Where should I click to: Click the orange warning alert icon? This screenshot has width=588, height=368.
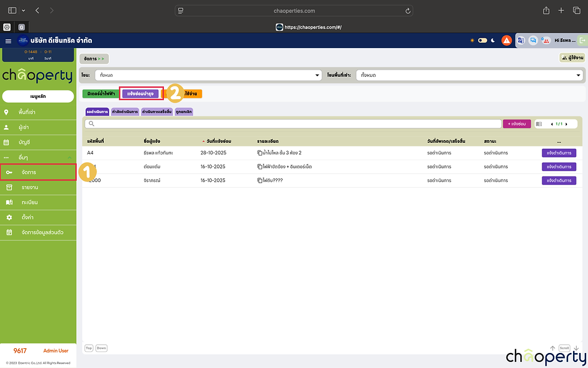tap(506, 40)
